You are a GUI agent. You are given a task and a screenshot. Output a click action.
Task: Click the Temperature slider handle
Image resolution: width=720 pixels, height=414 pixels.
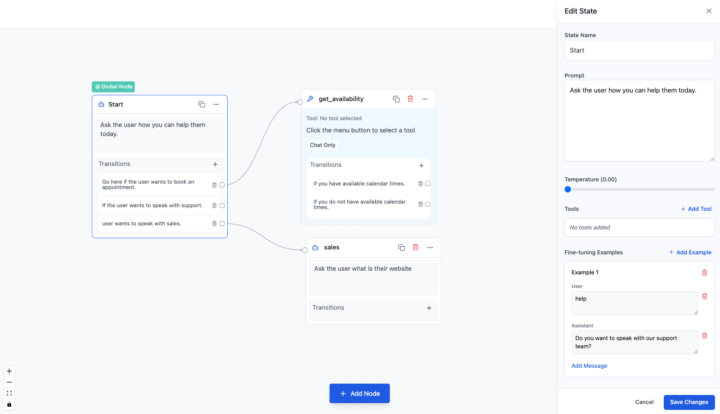(x=568, y=189)
